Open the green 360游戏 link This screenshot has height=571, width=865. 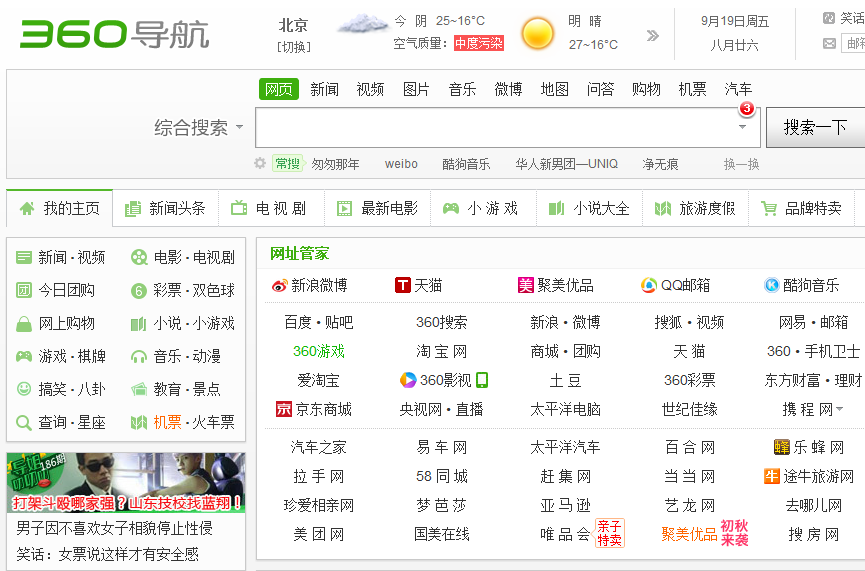[319, 351]
